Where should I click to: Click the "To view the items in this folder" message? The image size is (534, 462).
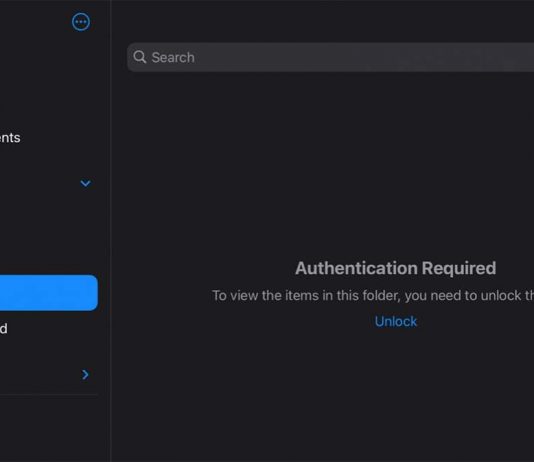[x=373, y=296]
